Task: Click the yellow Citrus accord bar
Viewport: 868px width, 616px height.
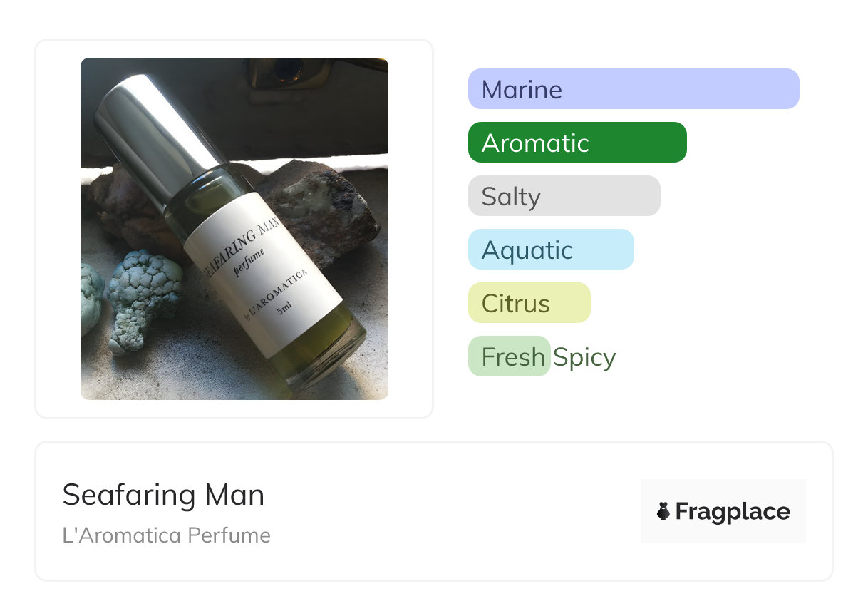Action: coord(529,303)
